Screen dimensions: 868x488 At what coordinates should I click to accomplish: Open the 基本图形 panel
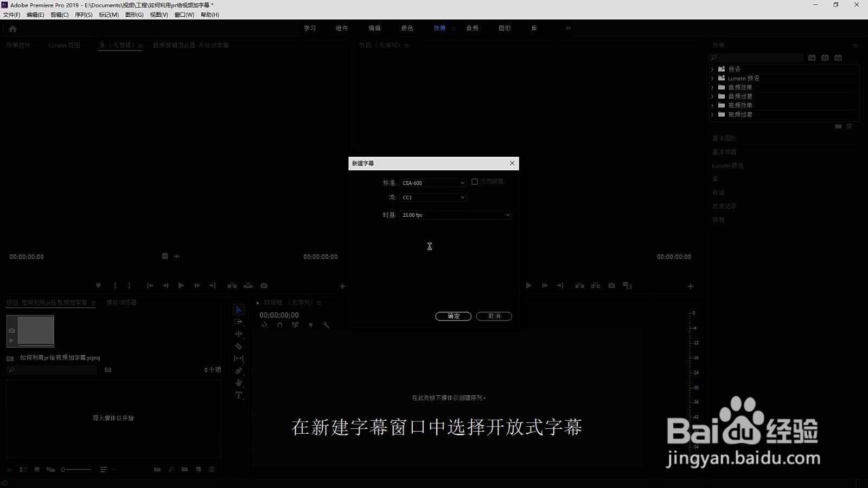pos(724,138)
